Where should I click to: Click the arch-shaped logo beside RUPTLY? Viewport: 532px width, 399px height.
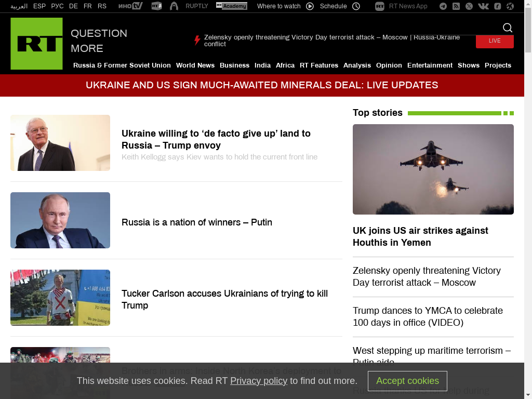point(174,6)
